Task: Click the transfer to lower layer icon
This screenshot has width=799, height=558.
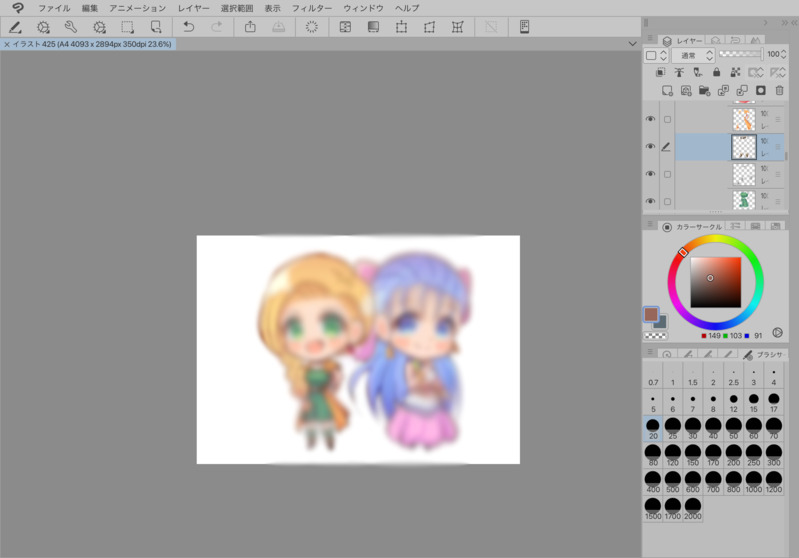Action: [723, 91]
